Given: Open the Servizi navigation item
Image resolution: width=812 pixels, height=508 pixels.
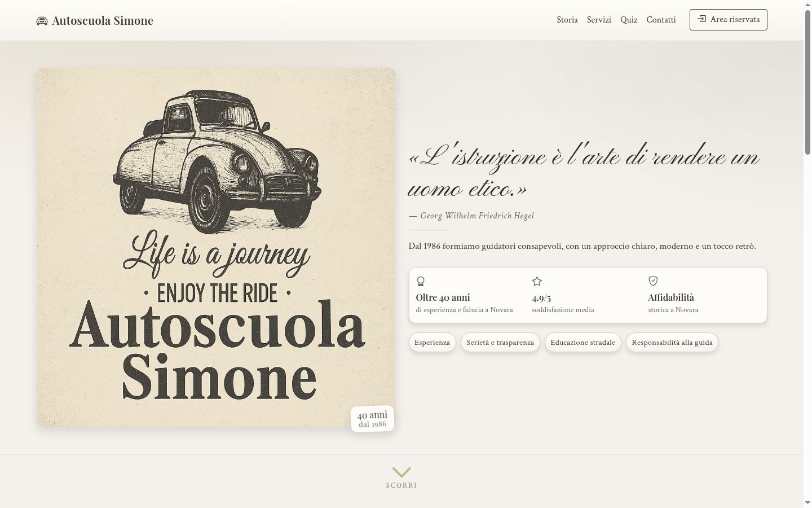Looking at the screenshot, I should pyautogui.click(x=599, y=20).
